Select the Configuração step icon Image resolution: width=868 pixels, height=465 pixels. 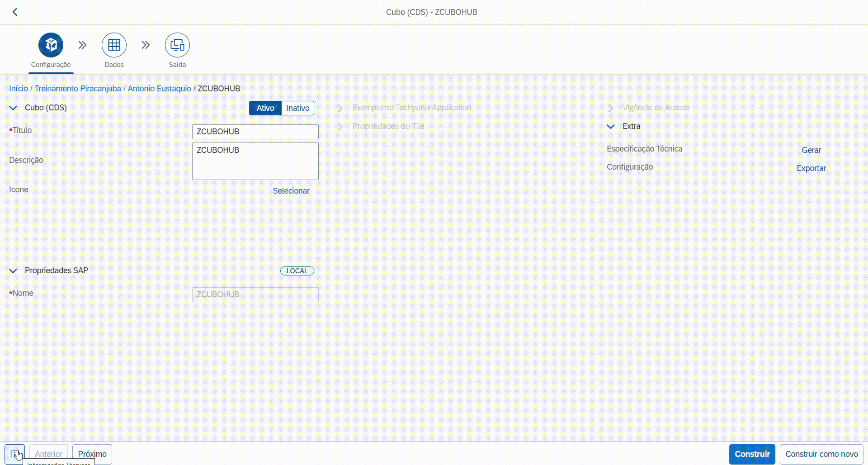coord(51,45)
